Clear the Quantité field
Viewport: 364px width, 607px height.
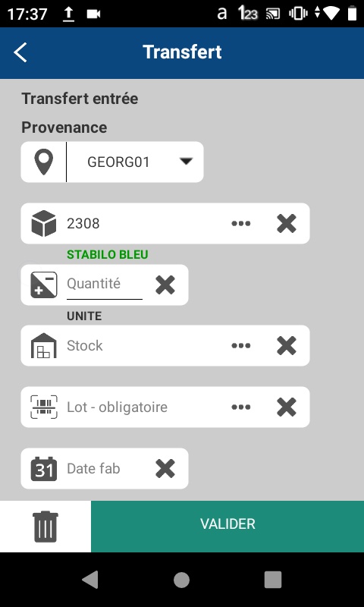coord(165,285)
